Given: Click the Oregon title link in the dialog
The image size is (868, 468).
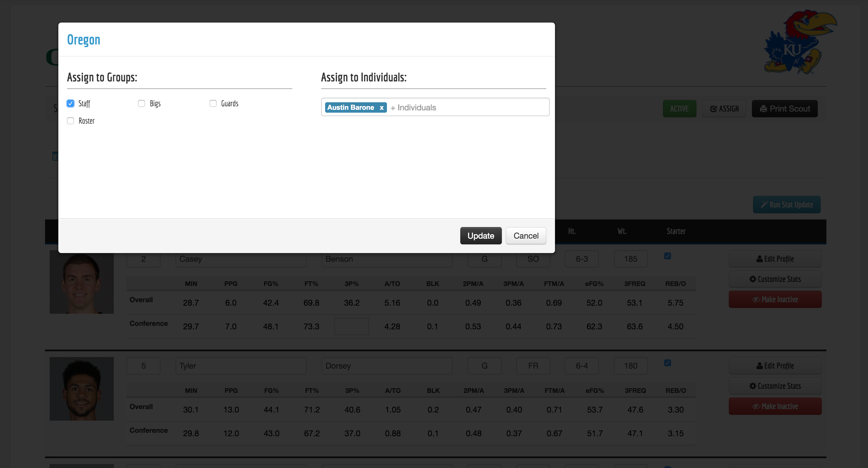Looking at the screenshot, I should (83, 40).
